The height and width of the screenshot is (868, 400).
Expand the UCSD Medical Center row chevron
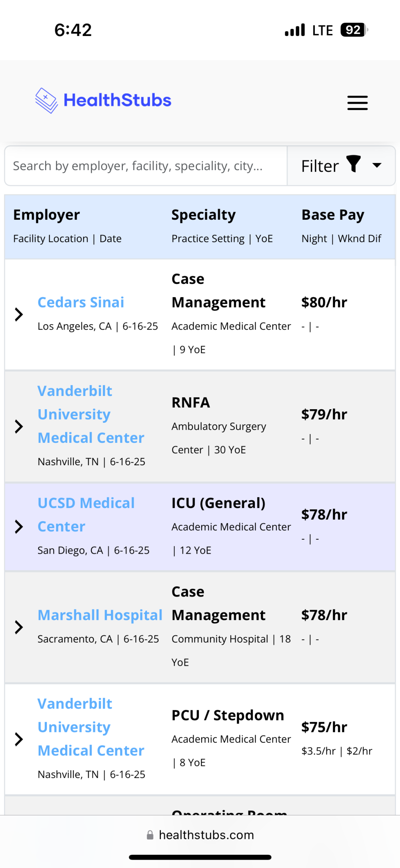pyautogui.click(x=19, y=526)
